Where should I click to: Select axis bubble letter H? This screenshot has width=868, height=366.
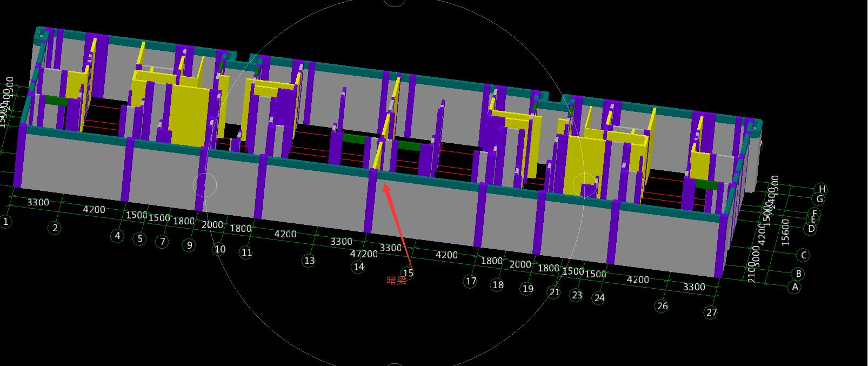[x=822, y=189]
